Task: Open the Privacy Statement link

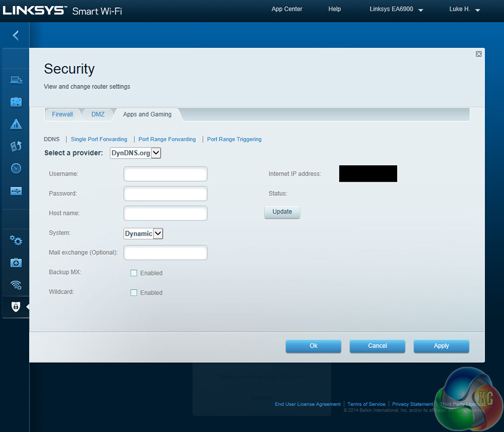Action: point(412,404)
